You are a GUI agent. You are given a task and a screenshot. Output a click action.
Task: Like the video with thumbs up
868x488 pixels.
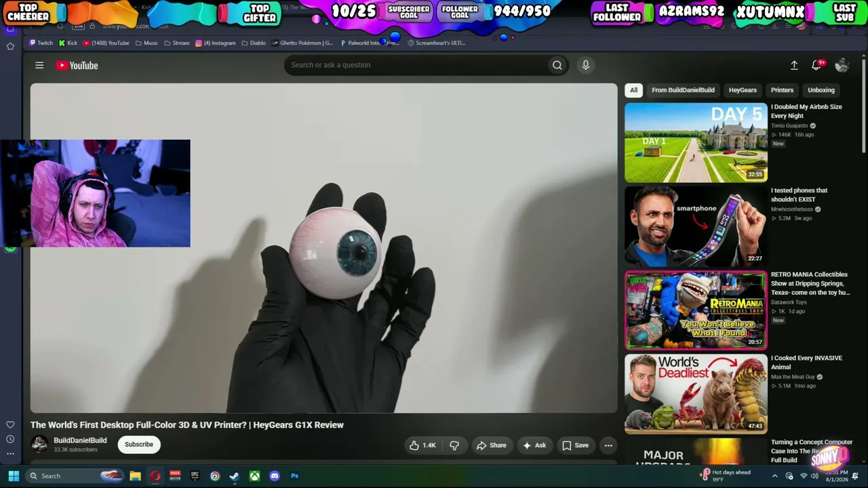coord(422,445)
